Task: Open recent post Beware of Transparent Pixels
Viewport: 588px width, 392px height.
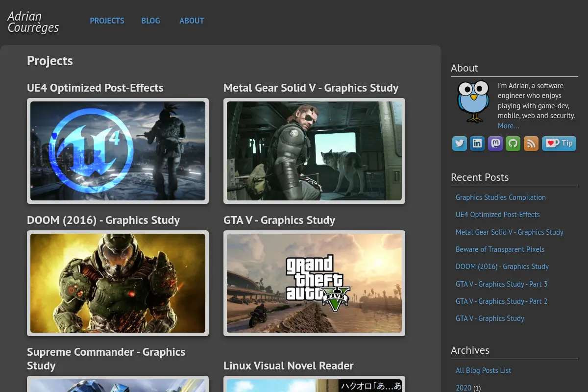Action: [500, 249]
